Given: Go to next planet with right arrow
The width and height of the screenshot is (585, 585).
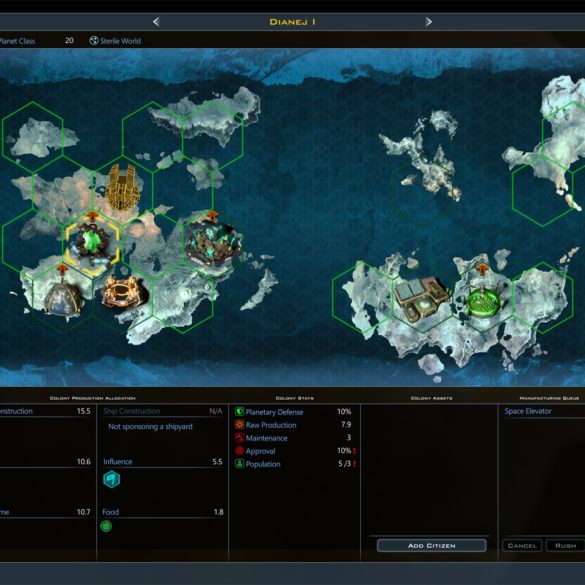Looking at the screenshot, I should (x=428, y=22).
